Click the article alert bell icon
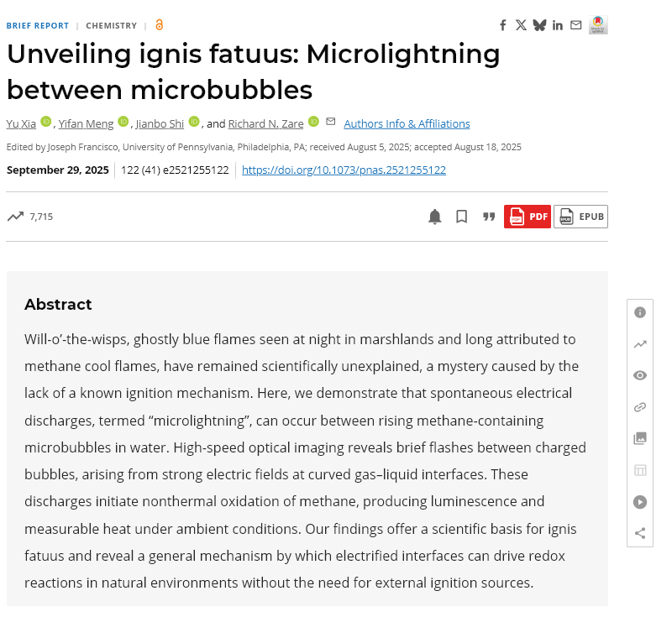672x617 pixels. [x=434, y=217]
